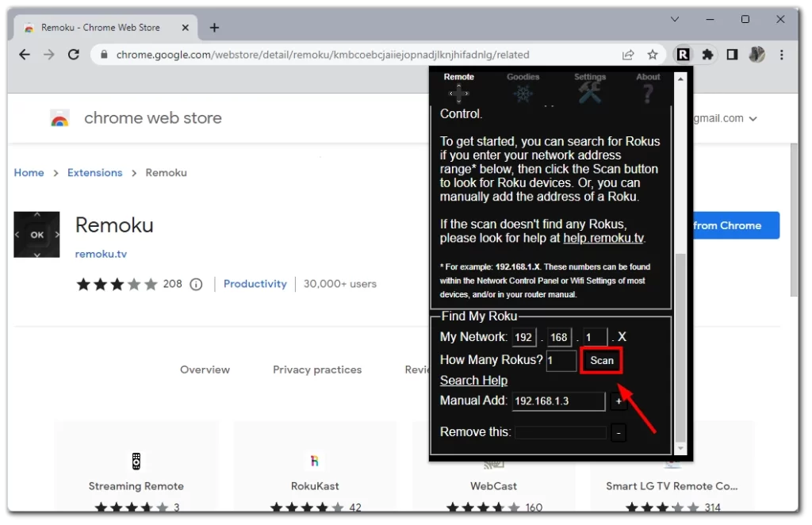Click the Scan button
812x525 pixels.
602,360
